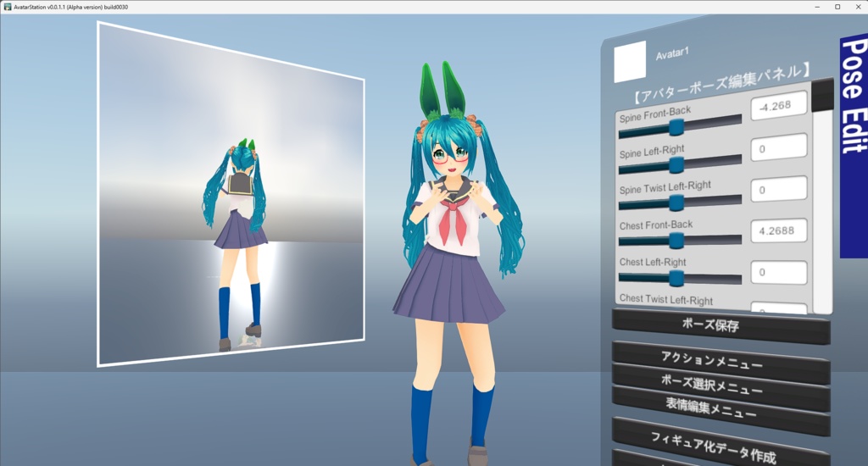Open the ポーズ選択メニュー button
The height and width of the screenshot is (466, 868).
coord(721,386)
